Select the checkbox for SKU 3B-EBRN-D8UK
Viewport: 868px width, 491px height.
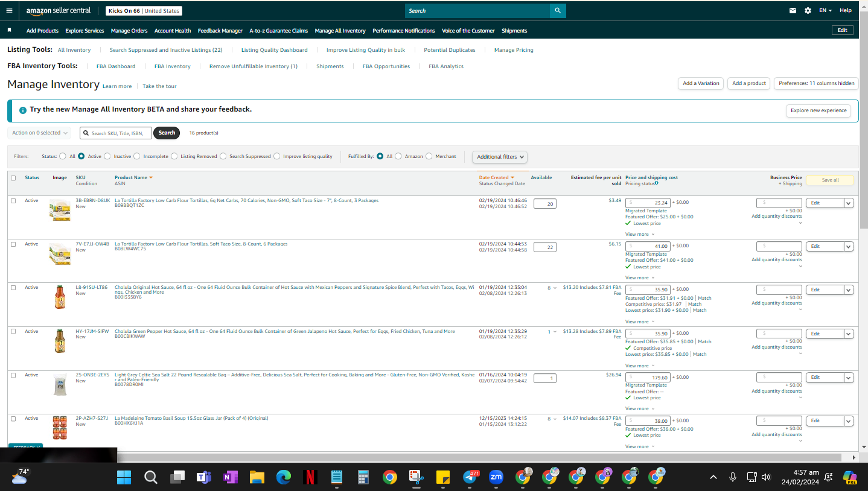click(13, 201)
